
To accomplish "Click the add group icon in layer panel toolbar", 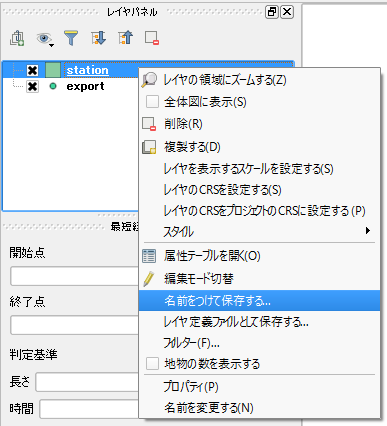I will point(17,38).
